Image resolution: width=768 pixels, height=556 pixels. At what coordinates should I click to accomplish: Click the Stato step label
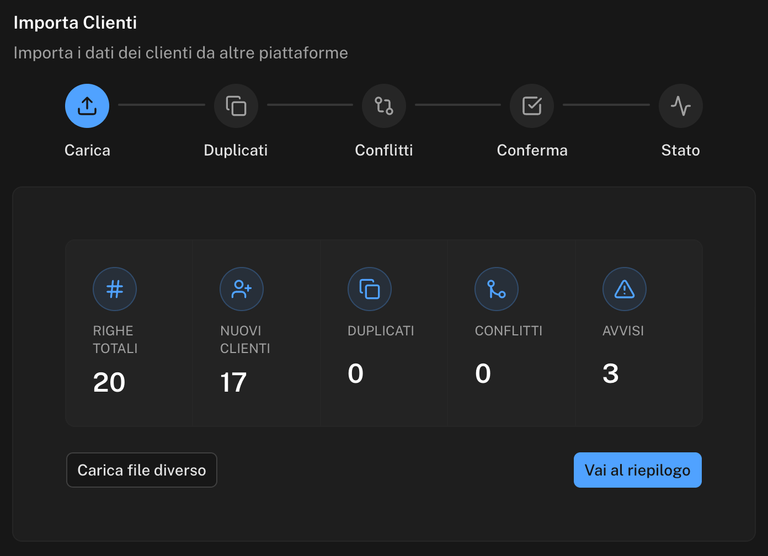pos(680,150)
